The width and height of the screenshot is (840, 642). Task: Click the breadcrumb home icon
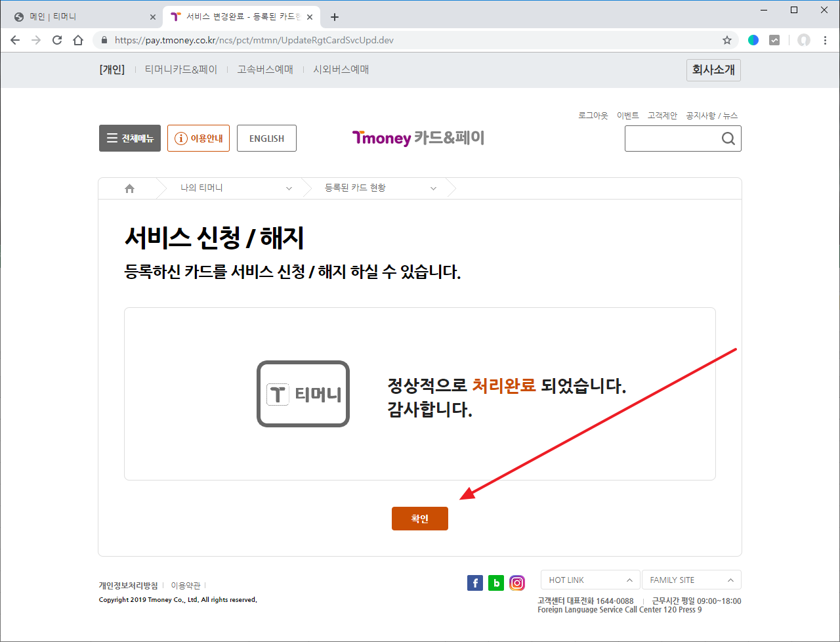[129, 188]
